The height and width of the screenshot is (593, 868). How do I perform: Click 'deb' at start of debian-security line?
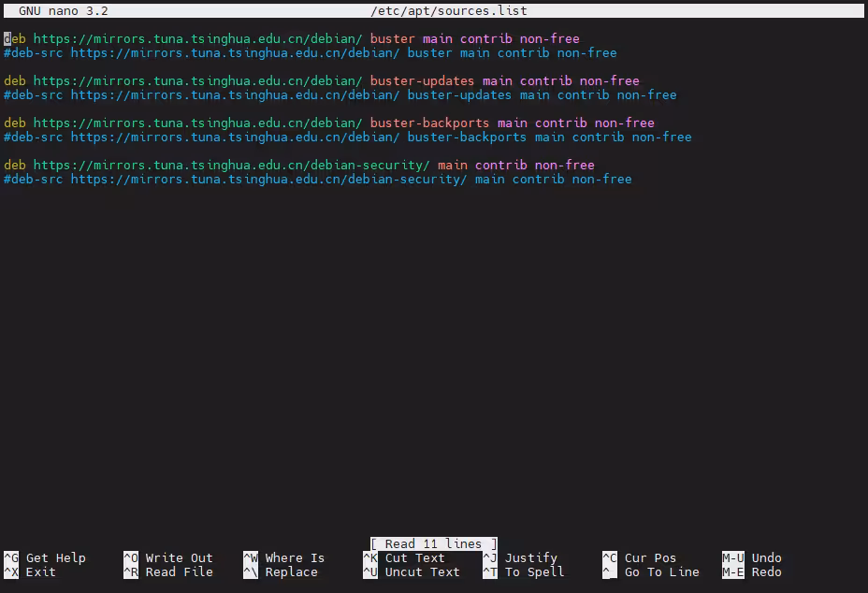(15, 165)
